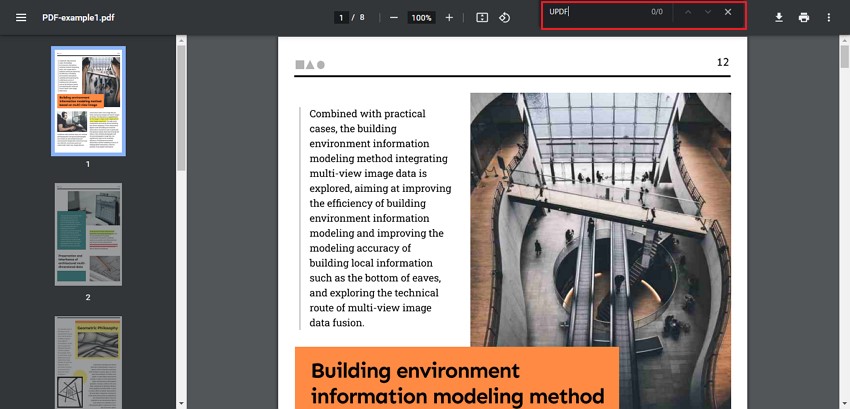Zoom in with the plus icon

point(449,17)
